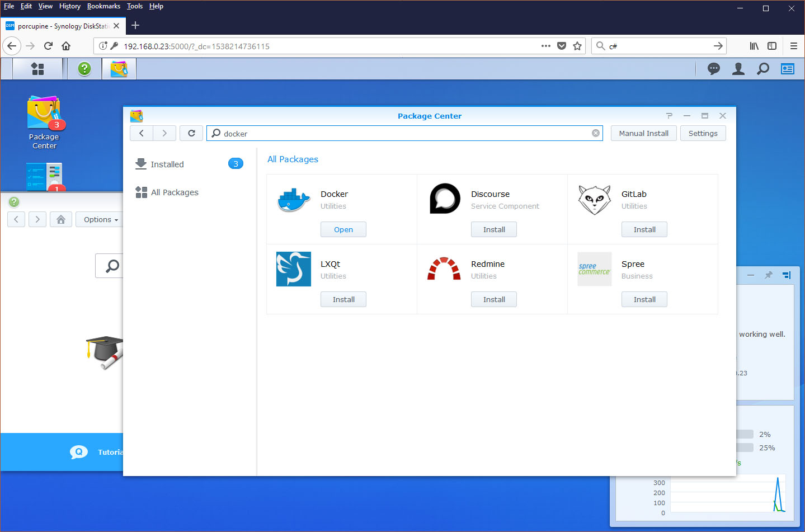
Task: Clear the docker search text
Action: 596,133
